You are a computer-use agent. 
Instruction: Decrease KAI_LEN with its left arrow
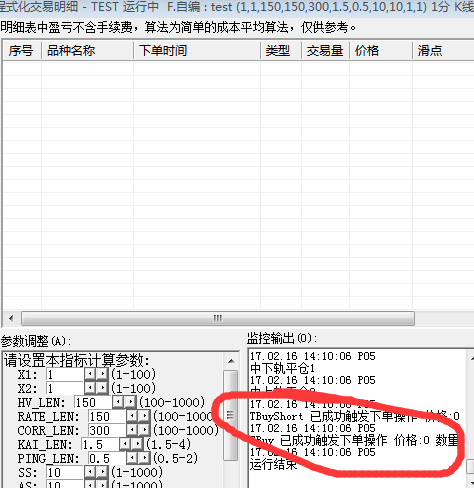[125, 444]
